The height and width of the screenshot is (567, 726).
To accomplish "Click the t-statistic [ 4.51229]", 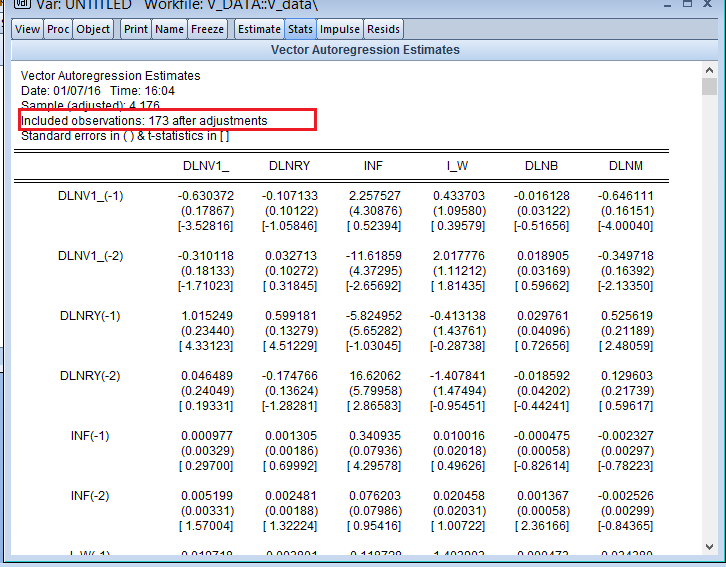I will coord(290,346).
